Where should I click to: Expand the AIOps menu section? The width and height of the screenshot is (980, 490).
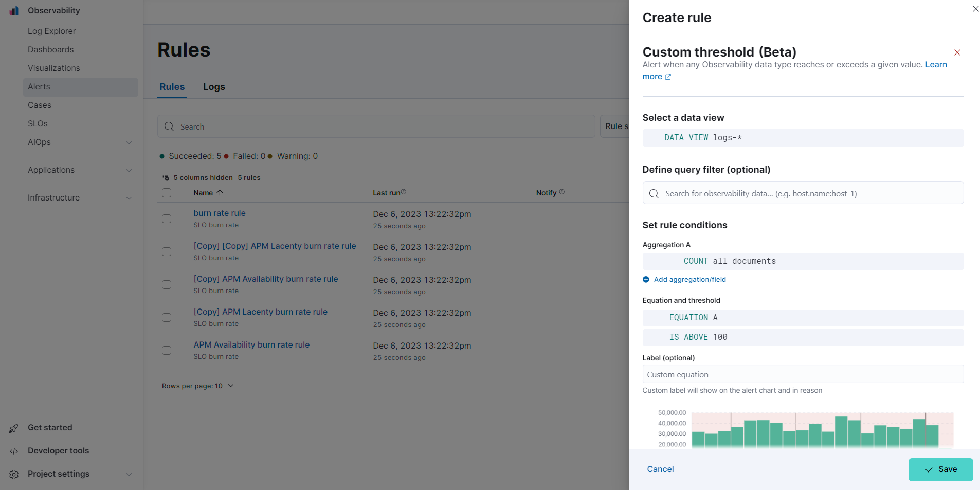(x=129, y=142)
